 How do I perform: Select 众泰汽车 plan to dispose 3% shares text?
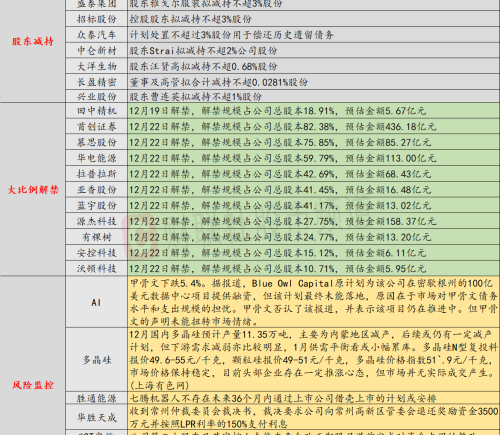pos(232,35)
